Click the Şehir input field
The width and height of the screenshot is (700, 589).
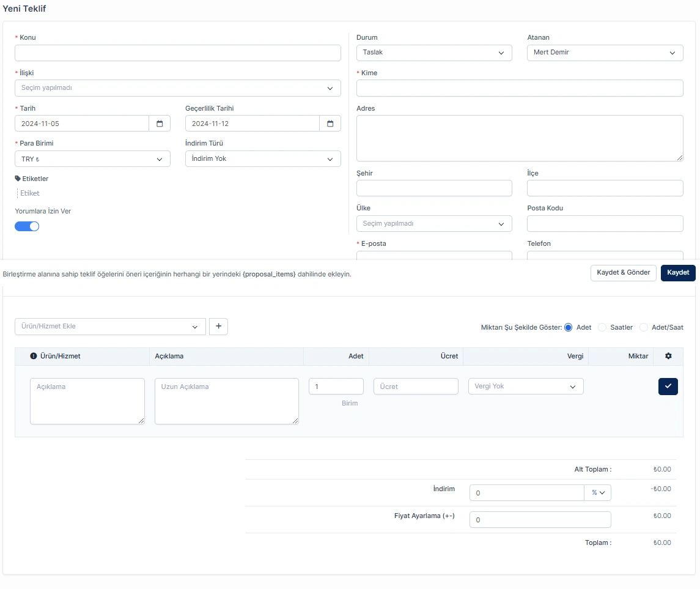click(x=434, y=188)
